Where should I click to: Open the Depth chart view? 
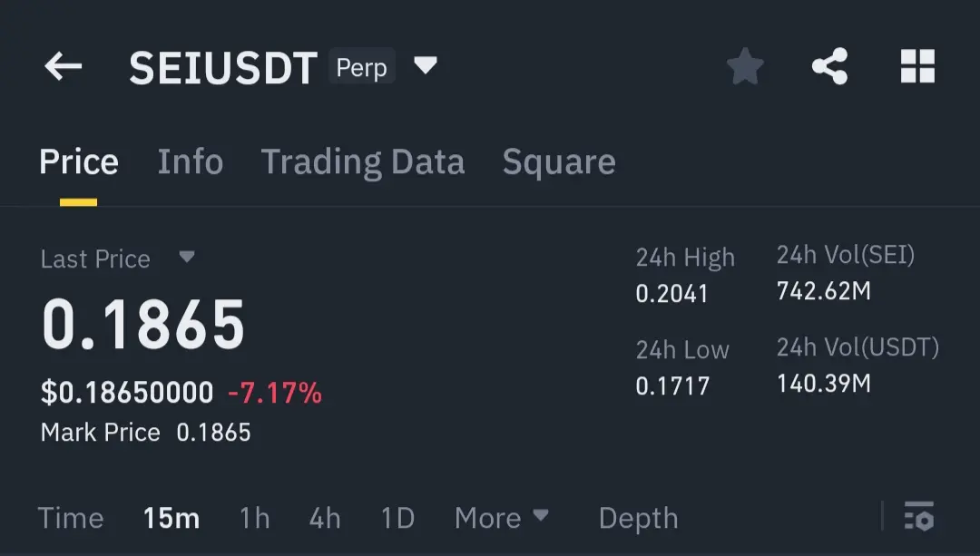click(638, 519)
